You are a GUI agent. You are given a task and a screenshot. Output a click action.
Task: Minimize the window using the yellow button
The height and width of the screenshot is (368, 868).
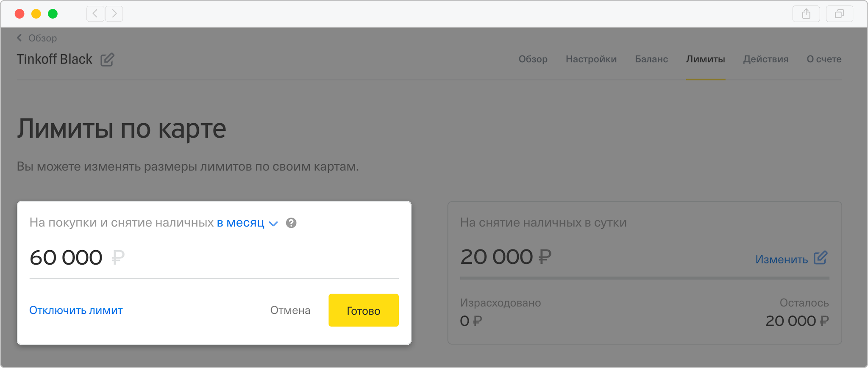click(36, 14)
